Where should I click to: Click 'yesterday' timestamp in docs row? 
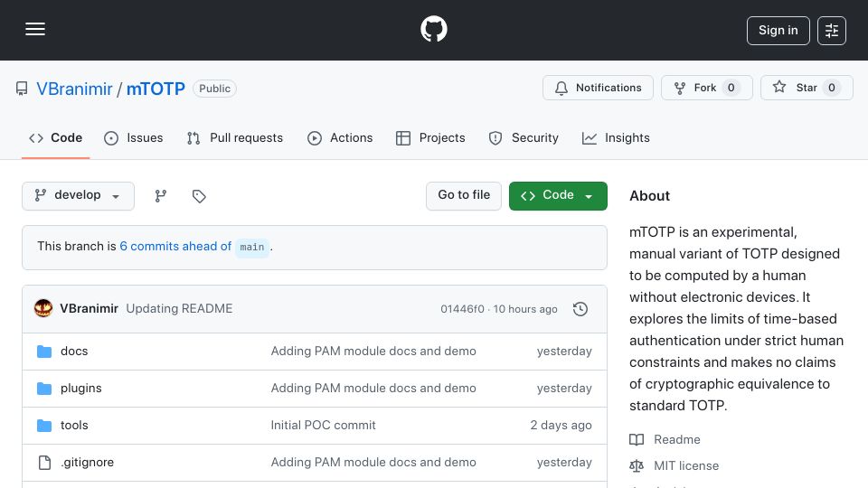point(564,352)
